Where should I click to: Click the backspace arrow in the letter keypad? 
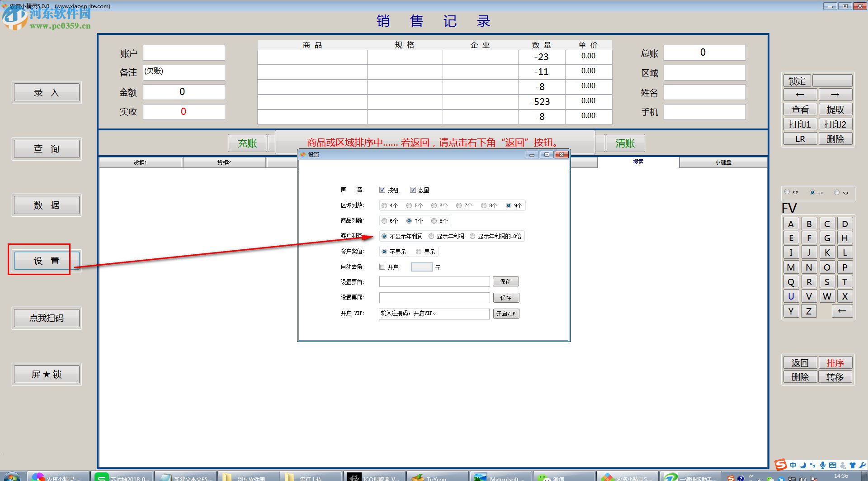841,311
